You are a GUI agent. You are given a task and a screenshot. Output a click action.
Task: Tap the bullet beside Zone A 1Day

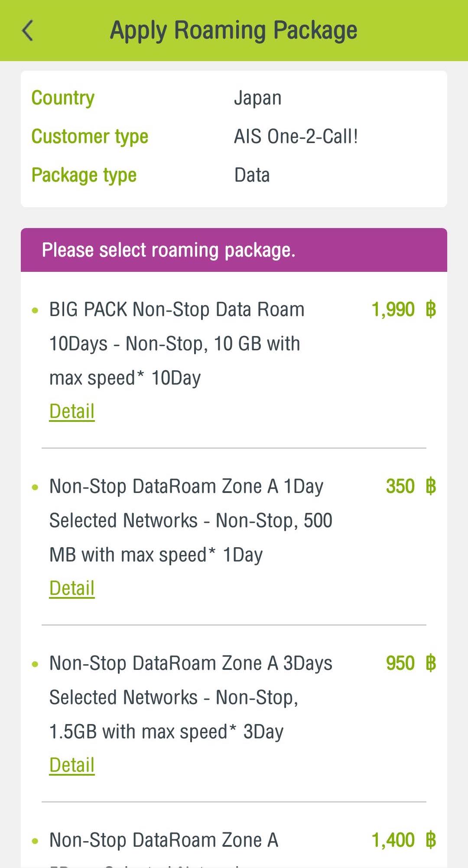35,487
